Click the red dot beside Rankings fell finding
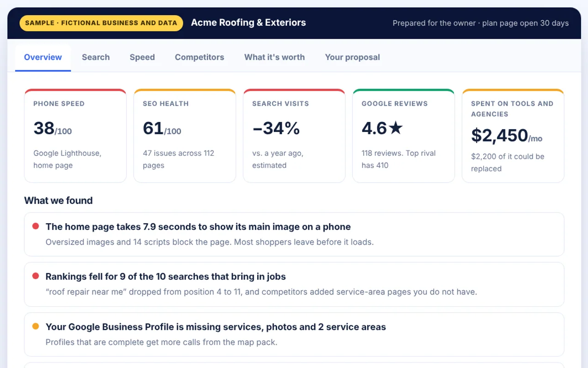 pyautogui.click(x=35, y=276)
